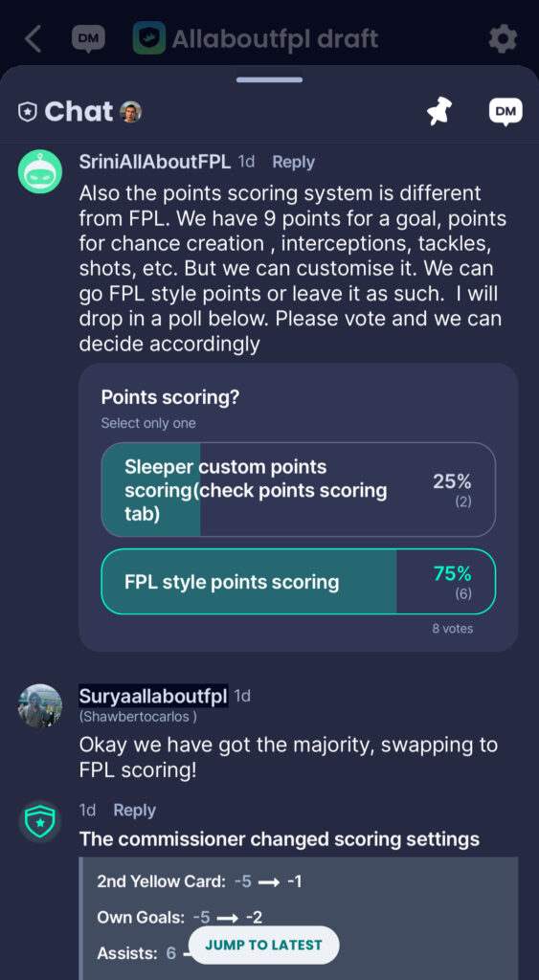539x980 pixels.
Task: Tap the Suryaallaboutfpl username
Action: coord(153,697)
